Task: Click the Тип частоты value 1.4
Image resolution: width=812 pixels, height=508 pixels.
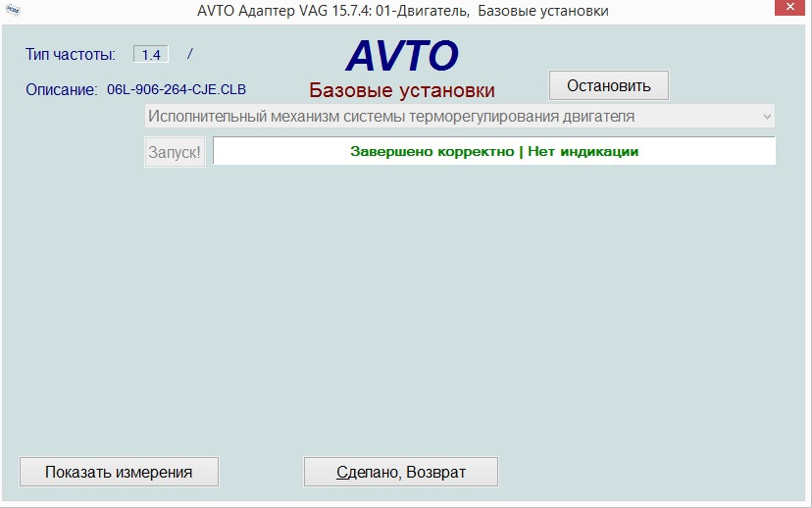Action: (x=151, y=54)
